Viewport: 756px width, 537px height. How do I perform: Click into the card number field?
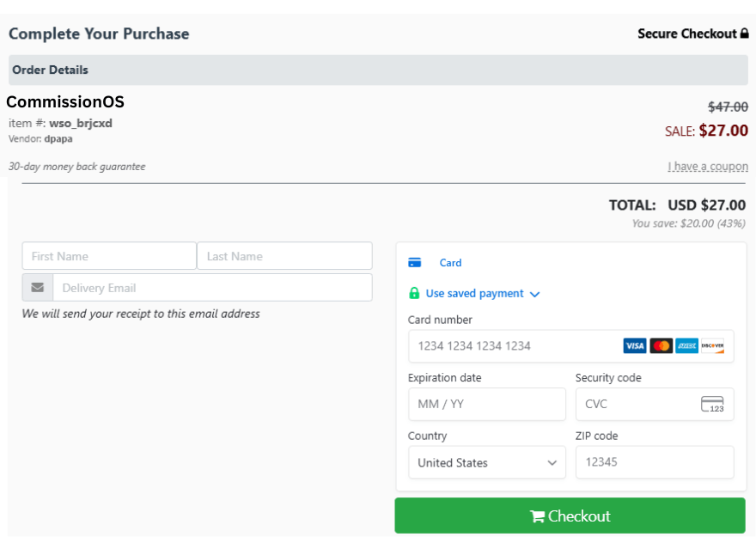[570, 345]
